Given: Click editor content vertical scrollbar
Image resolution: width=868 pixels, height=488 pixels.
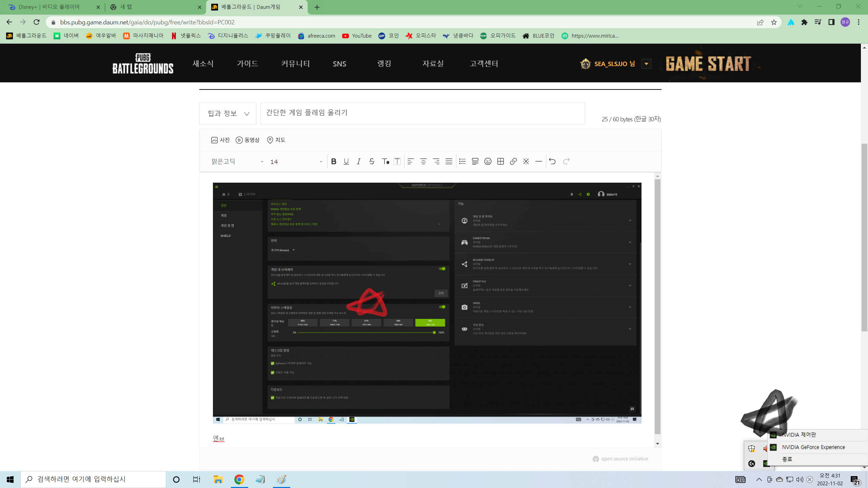Looking at the screenshot, I should click(x=657, y=307).
